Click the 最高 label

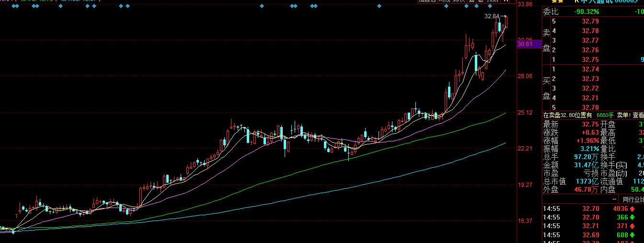[608, 133]
